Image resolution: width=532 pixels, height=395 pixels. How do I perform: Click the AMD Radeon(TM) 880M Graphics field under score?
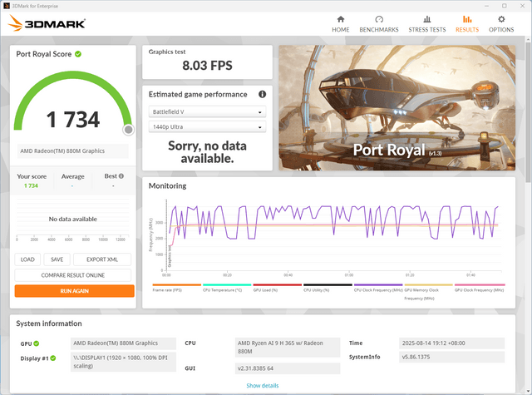click(73, 151)
